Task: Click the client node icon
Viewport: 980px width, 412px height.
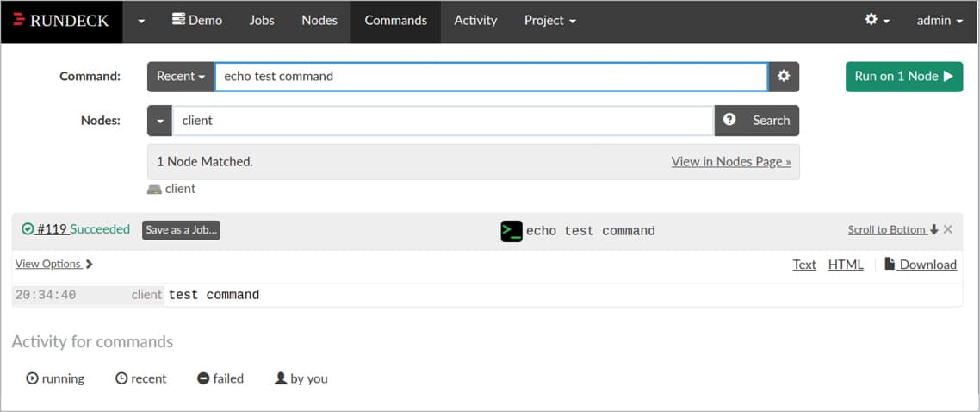Action: coord(154,189)
